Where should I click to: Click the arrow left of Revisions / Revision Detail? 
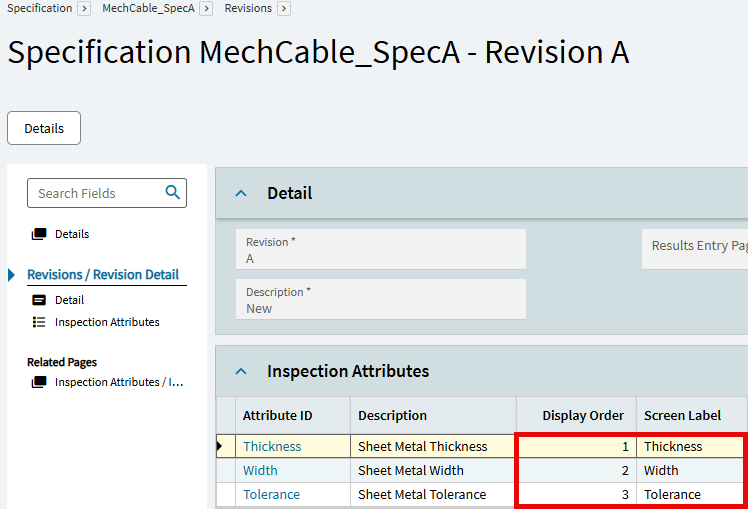[x=12, y=275]
